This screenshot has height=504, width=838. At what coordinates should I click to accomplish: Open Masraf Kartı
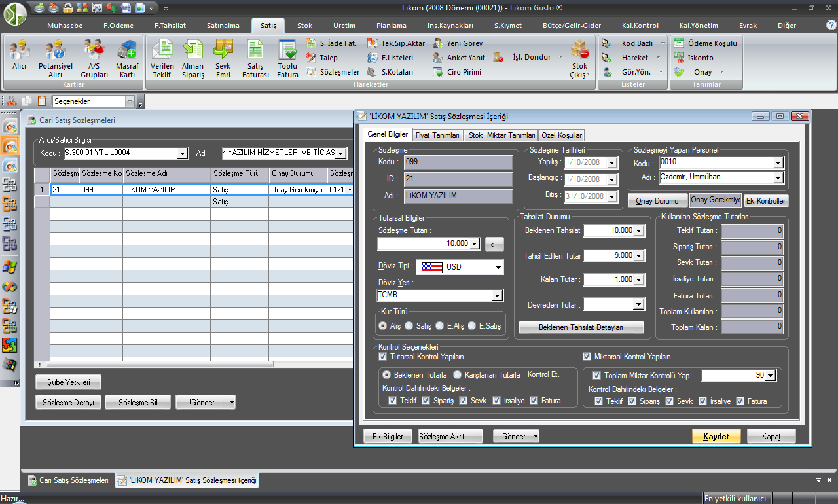126,58
